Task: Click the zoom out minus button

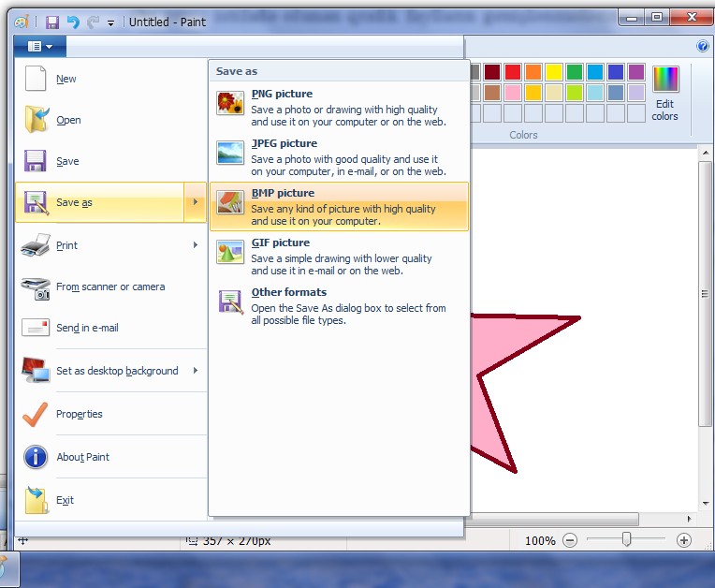Action: tap(570, 540)
